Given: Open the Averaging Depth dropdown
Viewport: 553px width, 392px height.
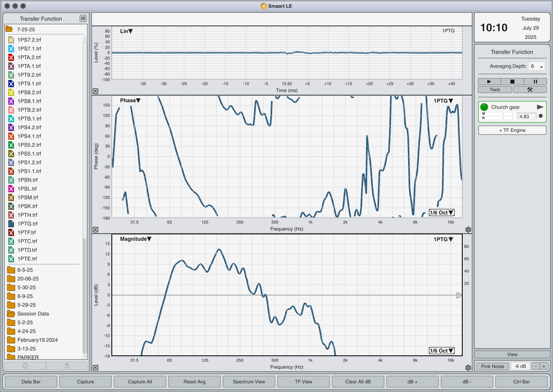Looking at the screenshot, I should click(536, 66).
